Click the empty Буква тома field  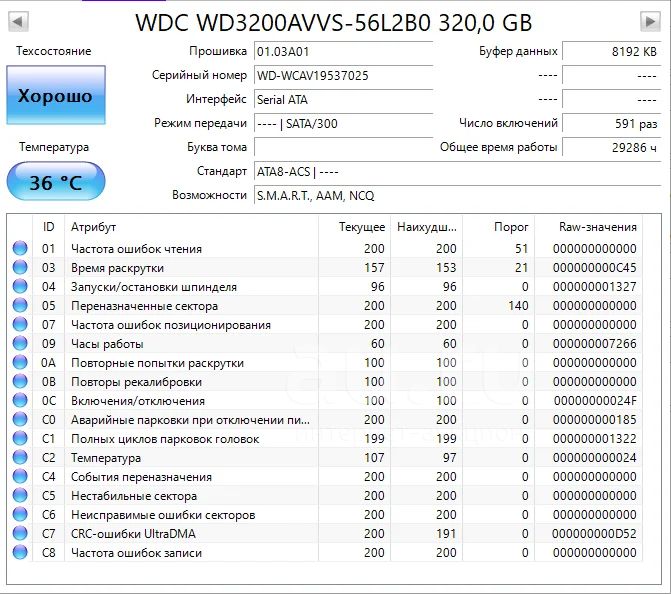click(x=344, y=148)
